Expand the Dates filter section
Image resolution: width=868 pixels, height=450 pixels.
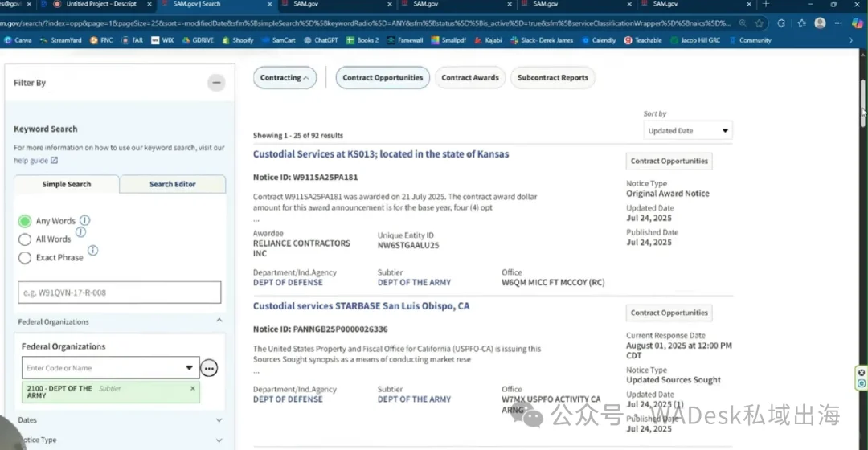[x=219, y=420]
